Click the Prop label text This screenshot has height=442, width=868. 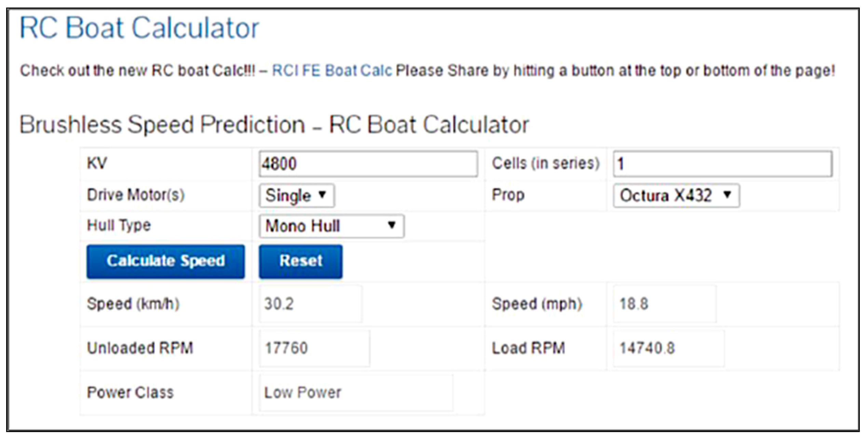pyautogui.click(x=508, y=195)
